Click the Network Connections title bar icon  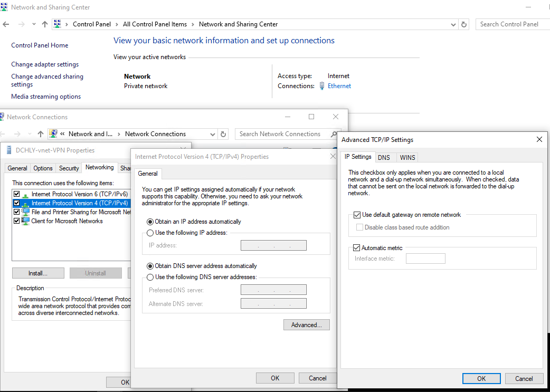(2, 117)
